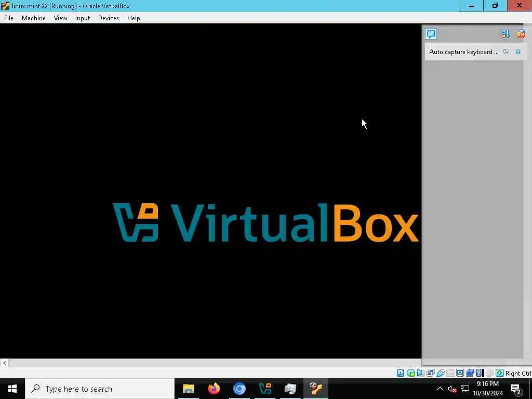Image resolution: width=532 pixels, height=399 pixels.
Task: Click the display settings status icon
Action: point(460,373)
